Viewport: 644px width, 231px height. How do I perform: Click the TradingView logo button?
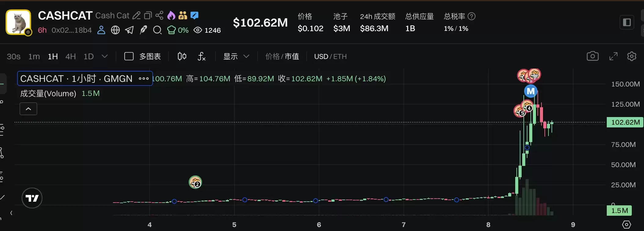pyautogui.click(x=32, y=198)
